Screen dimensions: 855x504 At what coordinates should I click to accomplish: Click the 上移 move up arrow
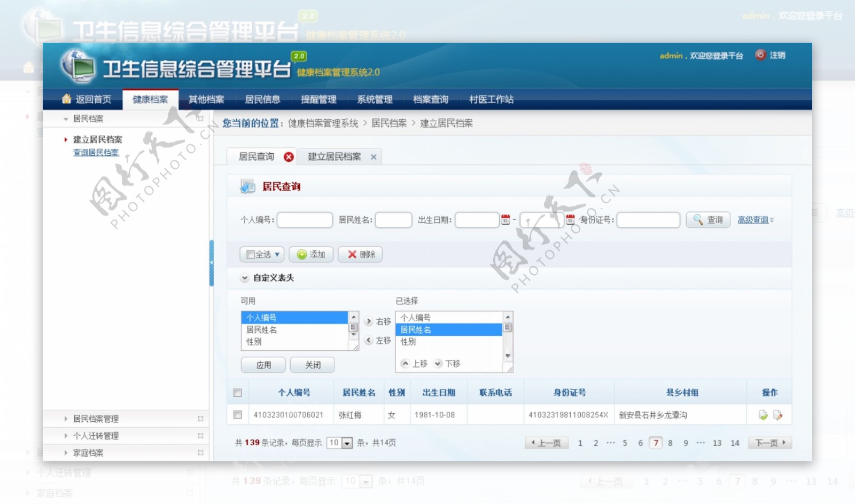pyautogui.click(x=406, y=364)
